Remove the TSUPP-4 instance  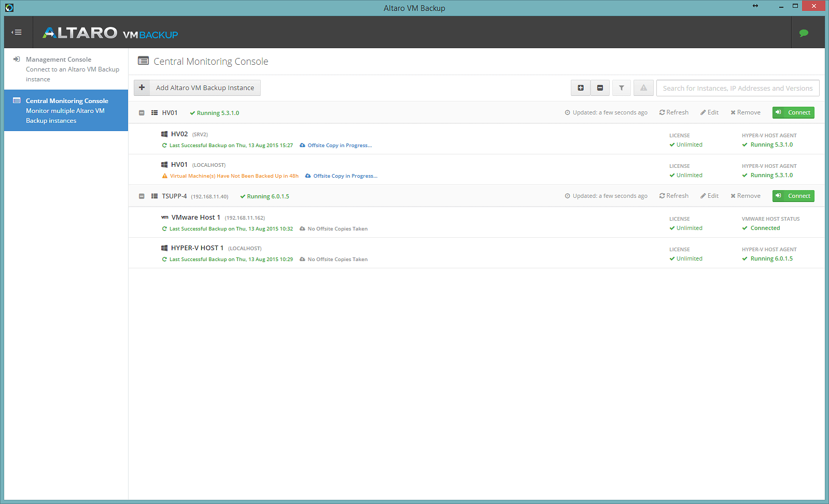click(746, 196)
